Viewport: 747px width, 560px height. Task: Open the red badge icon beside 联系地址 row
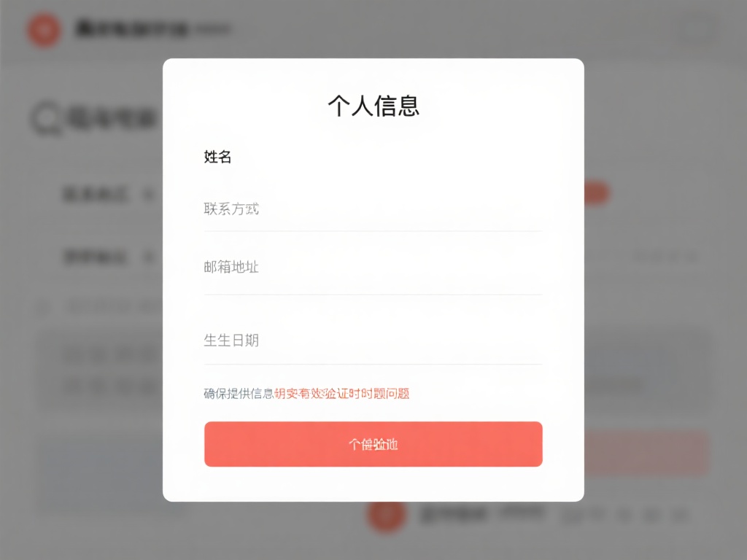(595, 192)
